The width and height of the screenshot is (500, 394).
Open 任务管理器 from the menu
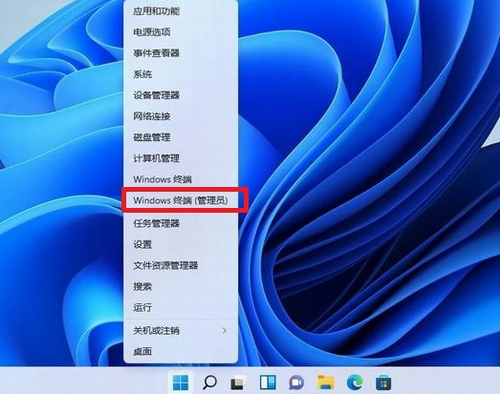pos(181,223)
